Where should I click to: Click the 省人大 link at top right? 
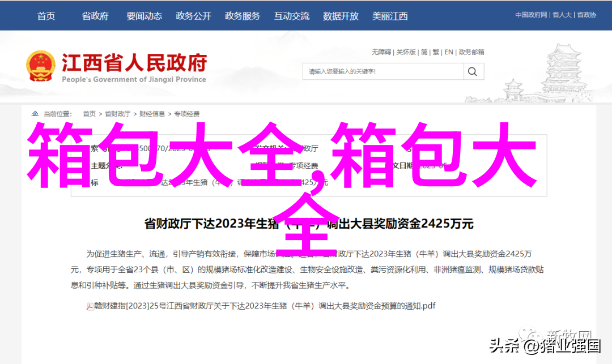click(562, 15)
